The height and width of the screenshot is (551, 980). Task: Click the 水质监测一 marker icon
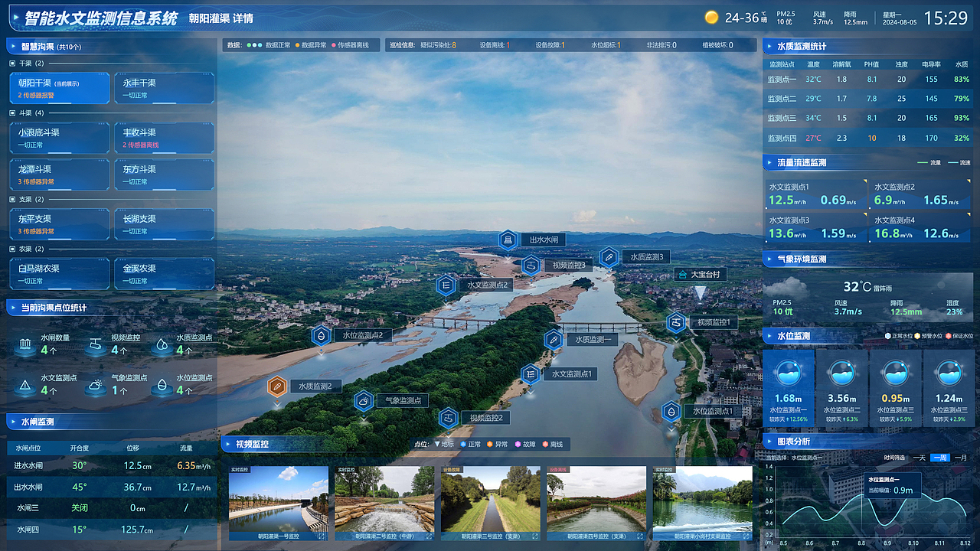[554, 339]
